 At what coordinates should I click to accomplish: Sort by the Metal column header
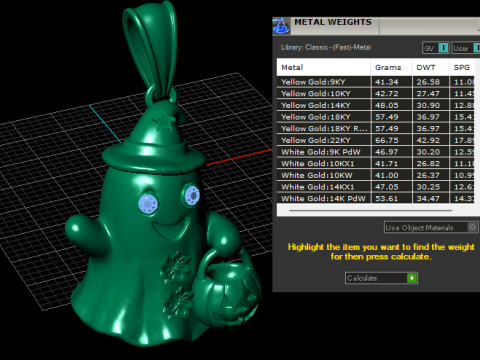[x=323, y=67]
